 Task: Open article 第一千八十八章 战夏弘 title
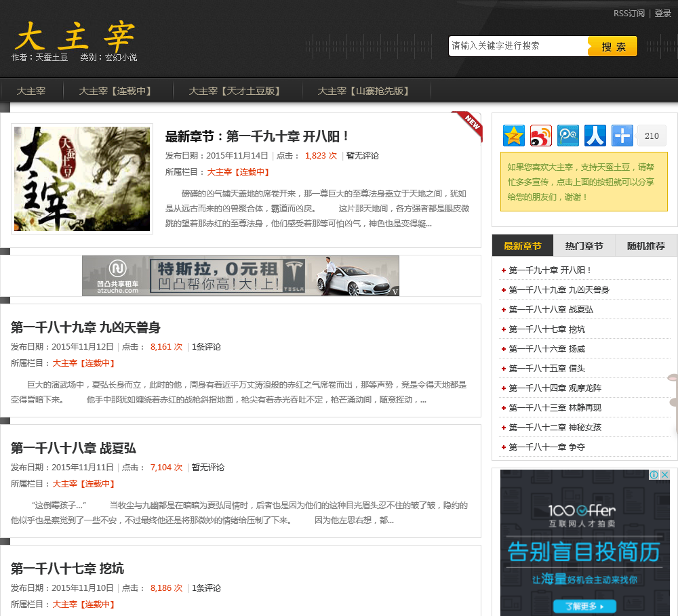(73, 448)
